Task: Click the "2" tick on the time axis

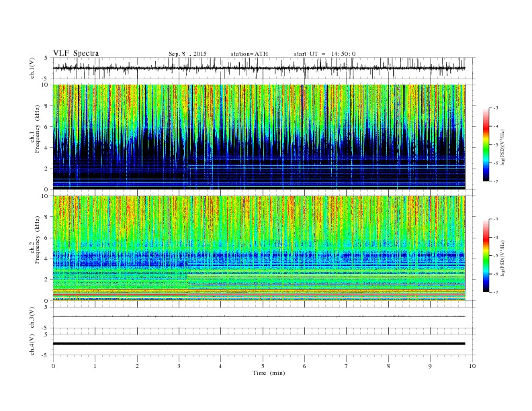Action: (137, 366)
